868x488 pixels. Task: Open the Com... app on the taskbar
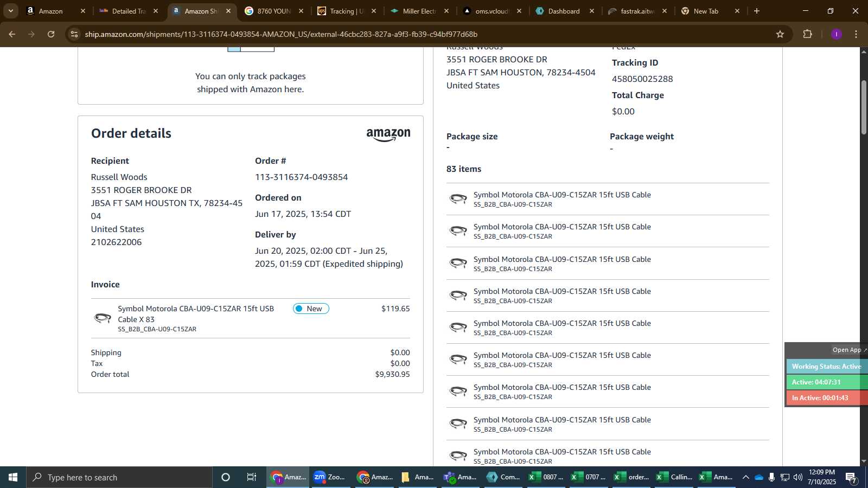pos(503,477)
